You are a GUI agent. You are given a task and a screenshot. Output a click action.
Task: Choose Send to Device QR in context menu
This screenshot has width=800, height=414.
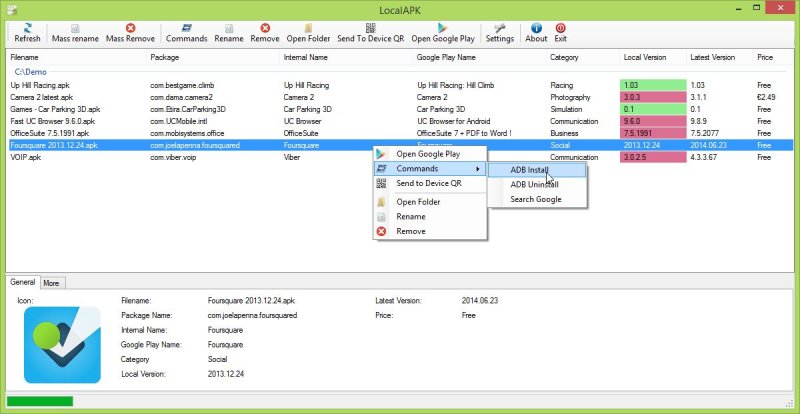point(430,183)
